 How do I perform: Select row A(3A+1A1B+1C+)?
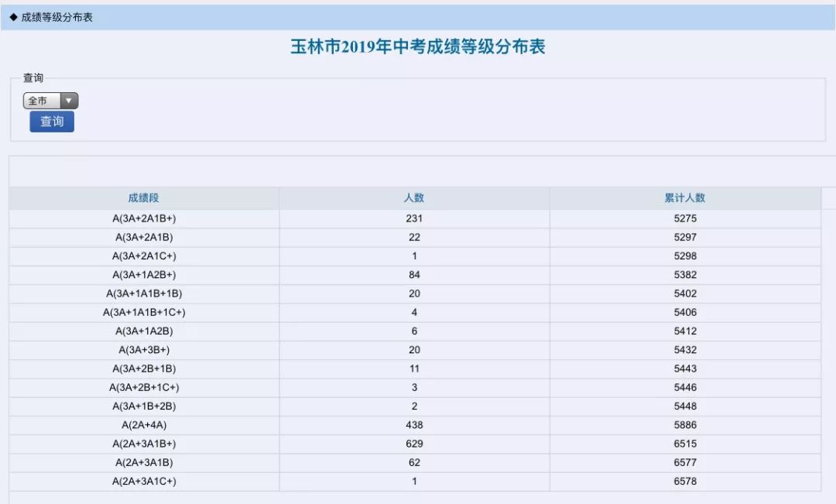[x=415, y=313]
